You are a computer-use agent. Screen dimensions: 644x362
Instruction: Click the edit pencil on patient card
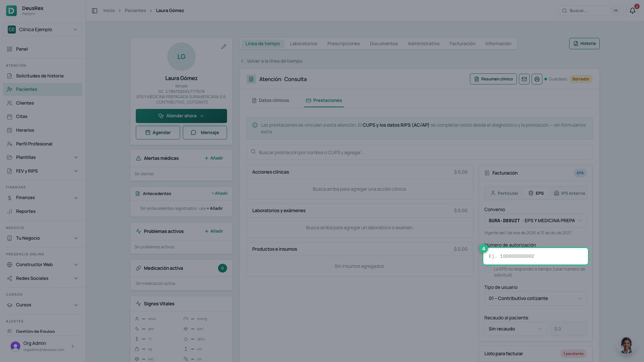point(224,47)
